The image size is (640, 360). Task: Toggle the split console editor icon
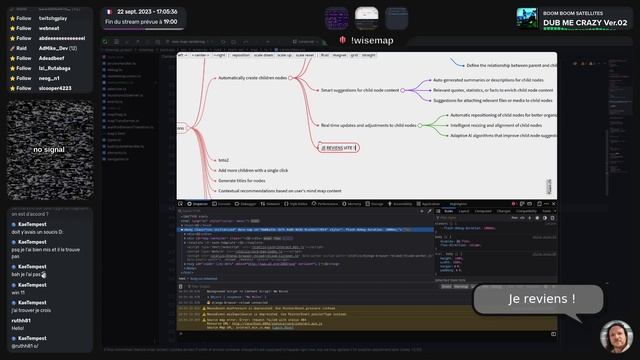tap(553, 334)
